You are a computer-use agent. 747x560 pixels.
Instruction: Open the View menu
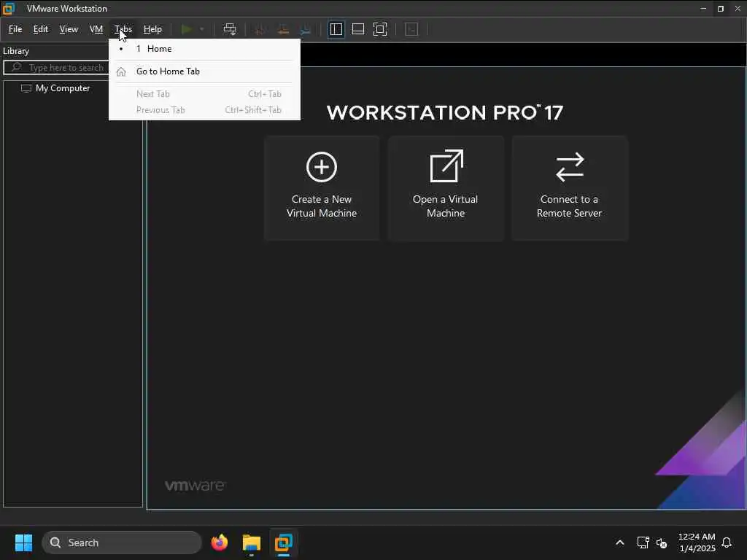pyautogui.click(x=69, y=29)
